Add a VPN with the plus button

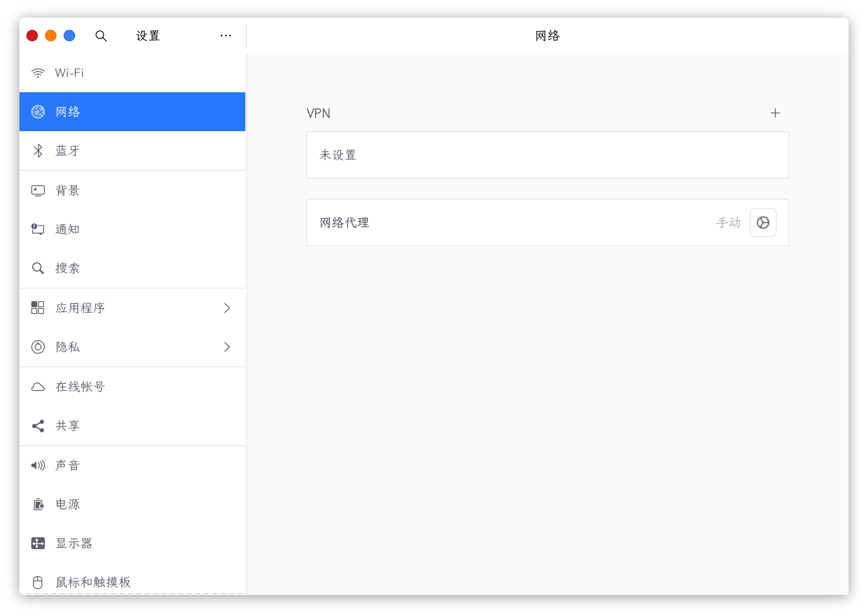[775, 113]
